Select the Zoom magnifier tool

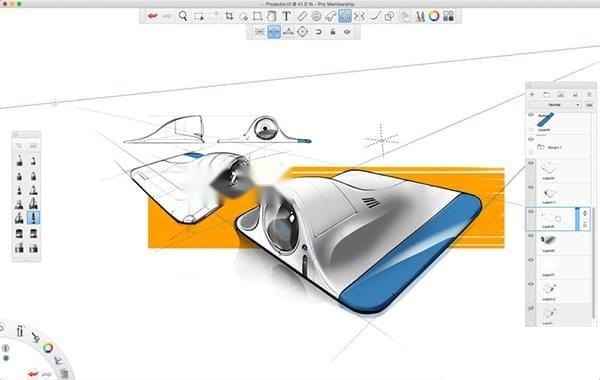pos(183,16)
